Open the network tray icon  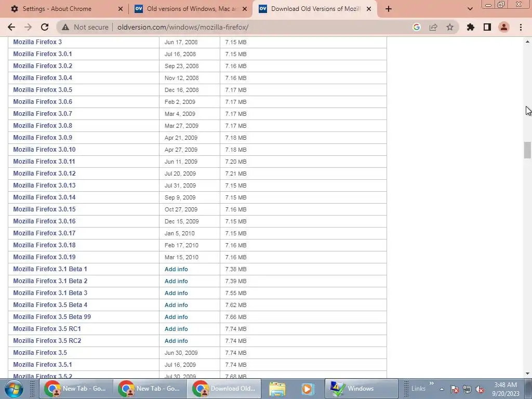pyautogui.click(x=467, y=389)
